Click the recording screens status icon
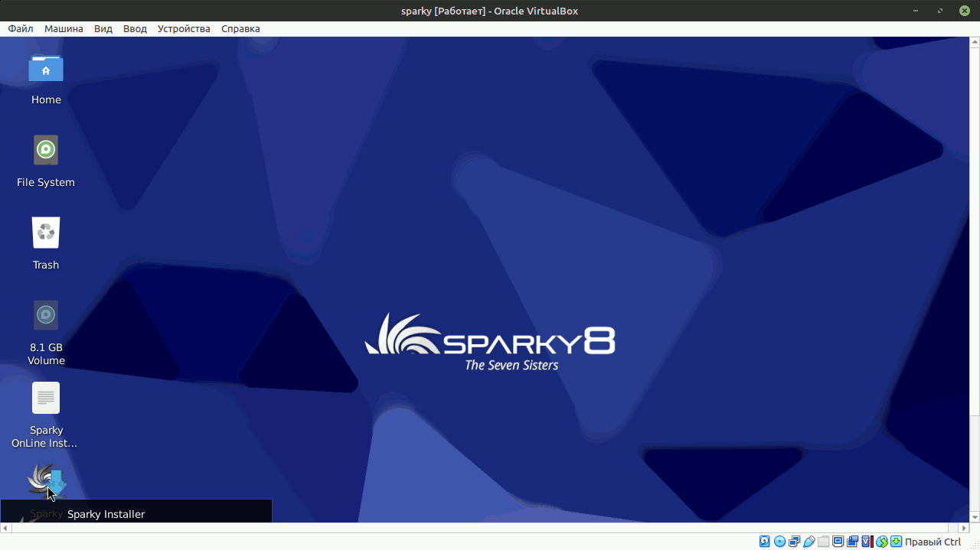 pyautogui.click(x=852, y=542)
